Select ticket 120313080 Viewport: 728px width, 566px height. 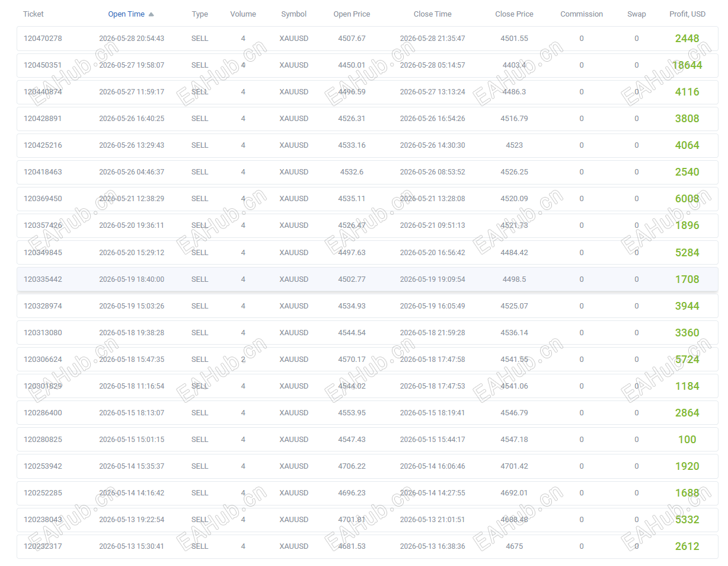click(x=43, y=333)
